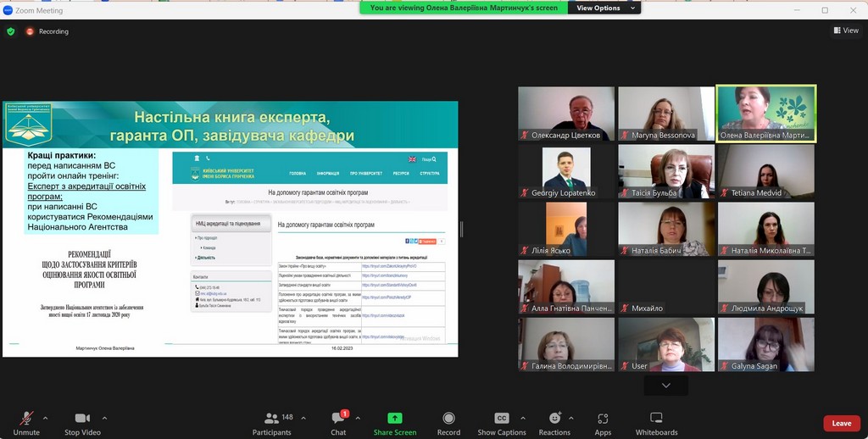Click the Recording indicator

[x=47, y=31]
